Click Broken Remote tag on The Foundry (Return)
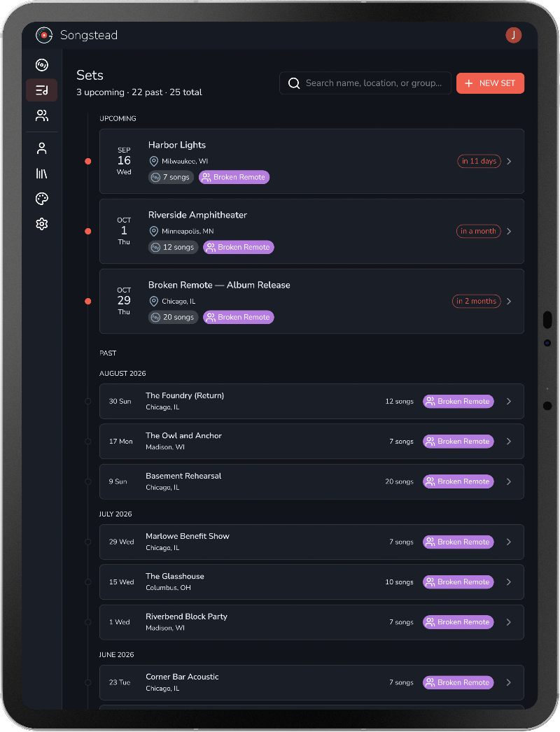This screenshot has width=560, height=732. (x=458, y=402)
